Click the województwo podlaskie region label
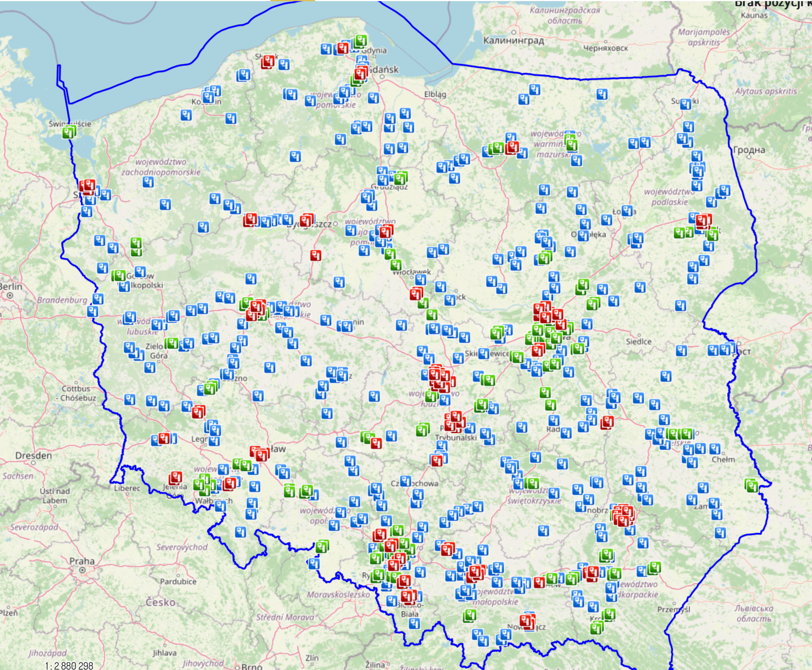Viewport: 812px width, 670px height. (669, 197)
